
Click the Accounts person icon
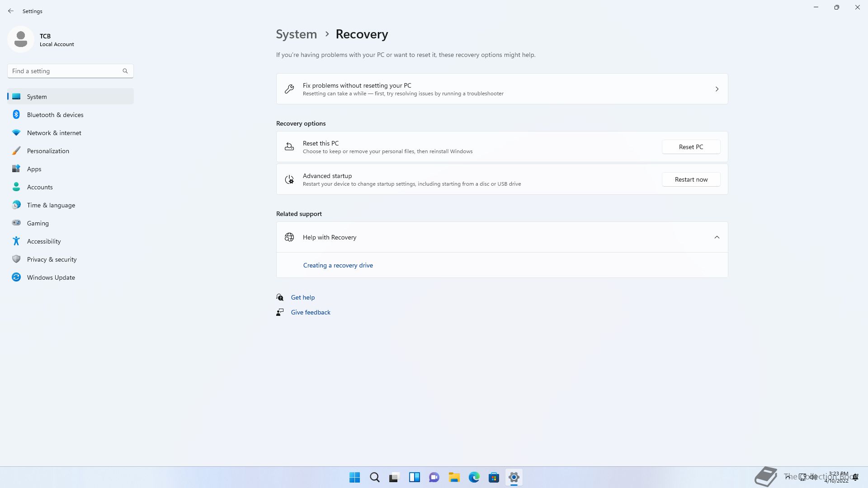(x=16, y=187)
